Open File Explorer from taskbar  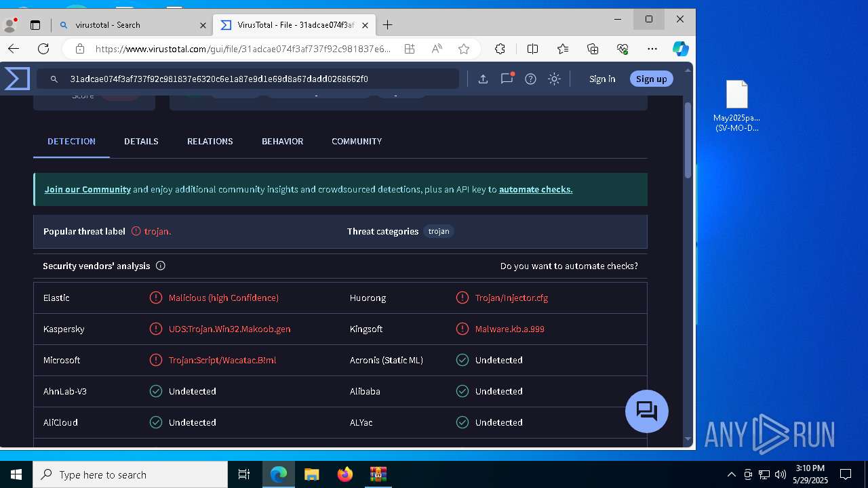click(x=311, y=474)
